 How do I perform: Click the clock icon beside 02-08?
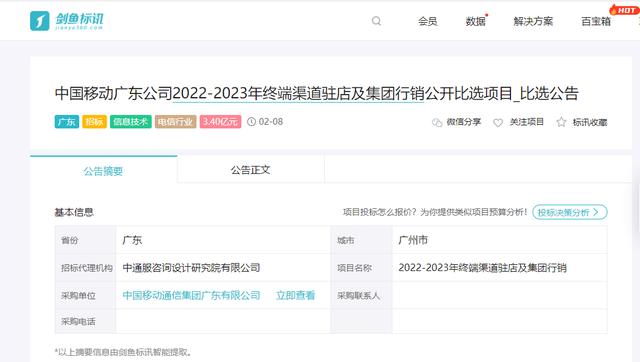tap(251, 122)
